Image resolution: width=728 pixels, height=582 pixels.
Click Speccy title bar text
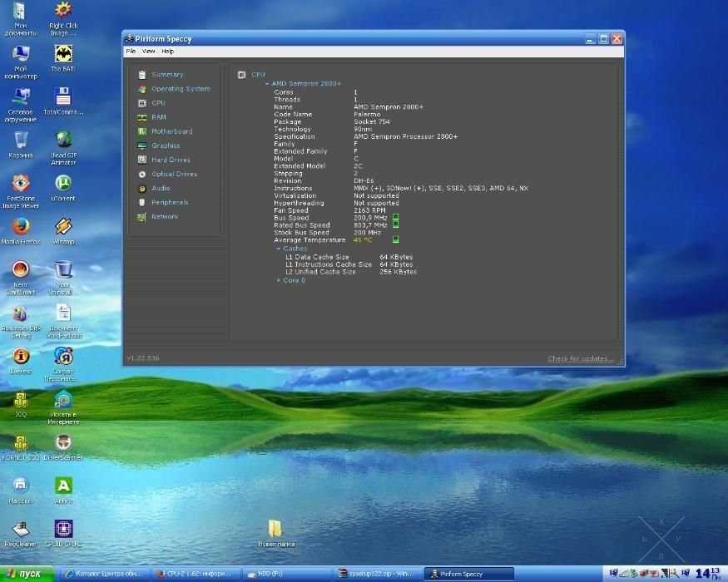tap(163, 39)
